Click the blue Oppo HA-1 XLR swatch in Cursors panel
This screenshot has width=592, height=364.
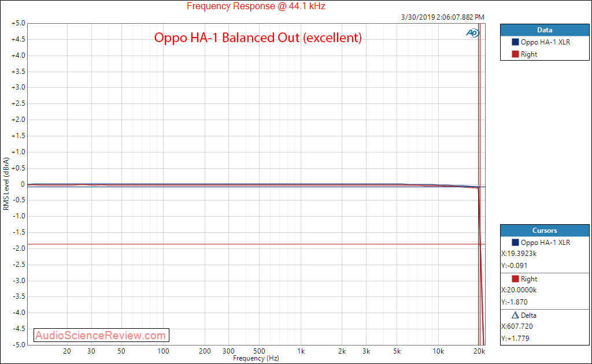[x=515, y=242]
